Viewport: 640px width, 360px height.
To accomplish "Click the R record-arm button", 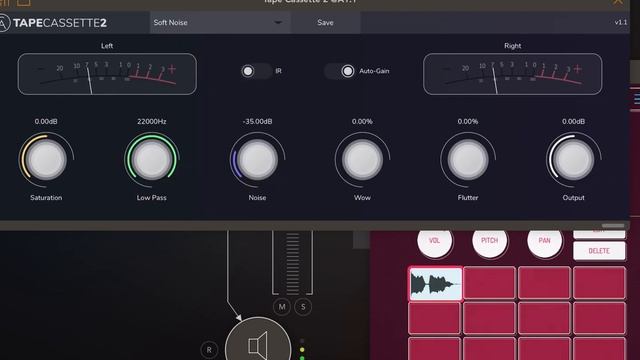I will click(209, 350).
